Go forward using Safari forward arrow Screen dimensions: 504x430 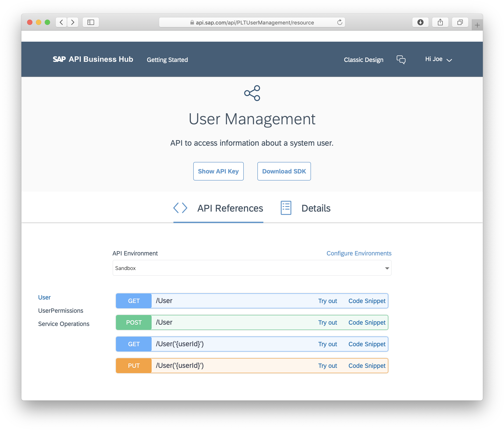click(73, 22)
